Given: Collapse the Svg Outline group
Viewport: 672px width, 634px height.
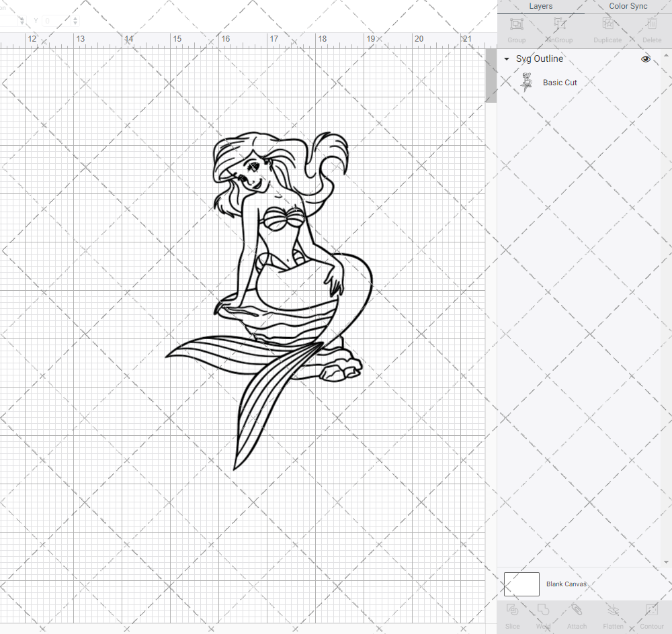Looking at the screenshot, I should point(506,59).
